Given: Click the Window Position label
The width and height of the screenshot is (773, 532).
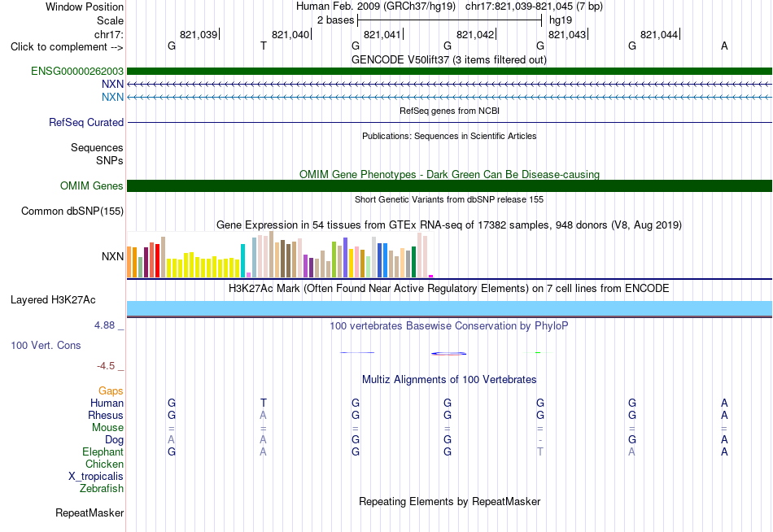Looking at the screenshot, I should tap(85, 7).
